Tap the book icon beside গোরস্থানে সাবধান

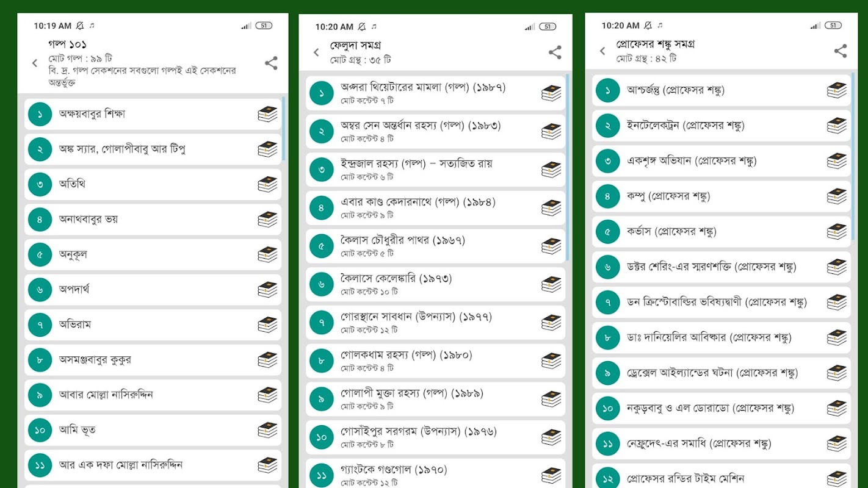[551, 323]
